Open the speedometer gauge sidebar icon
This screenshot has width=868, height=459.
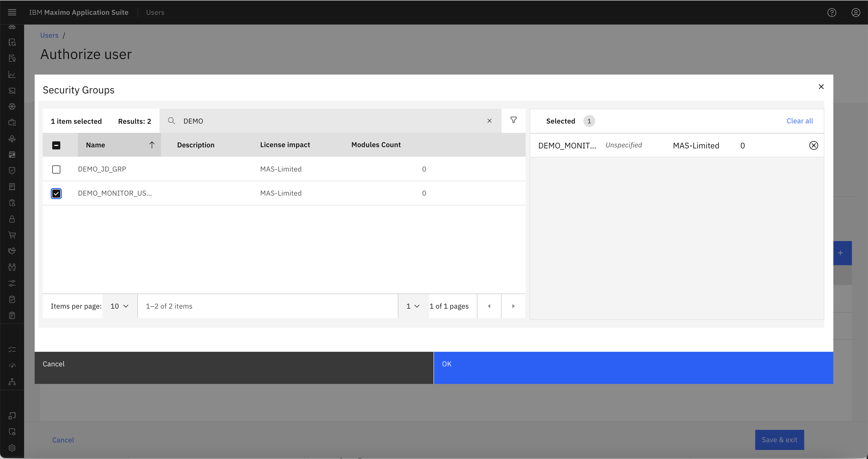coord(12,366)
